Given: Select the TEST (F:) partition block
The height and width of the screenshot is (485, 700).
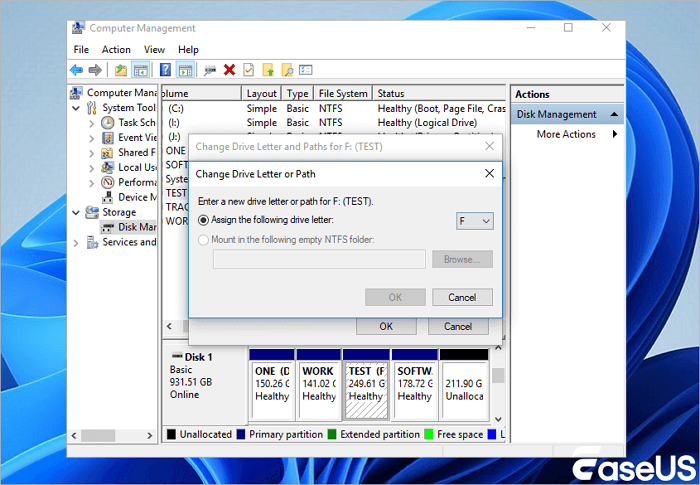Looking at the screenshot, I should 366,385.
